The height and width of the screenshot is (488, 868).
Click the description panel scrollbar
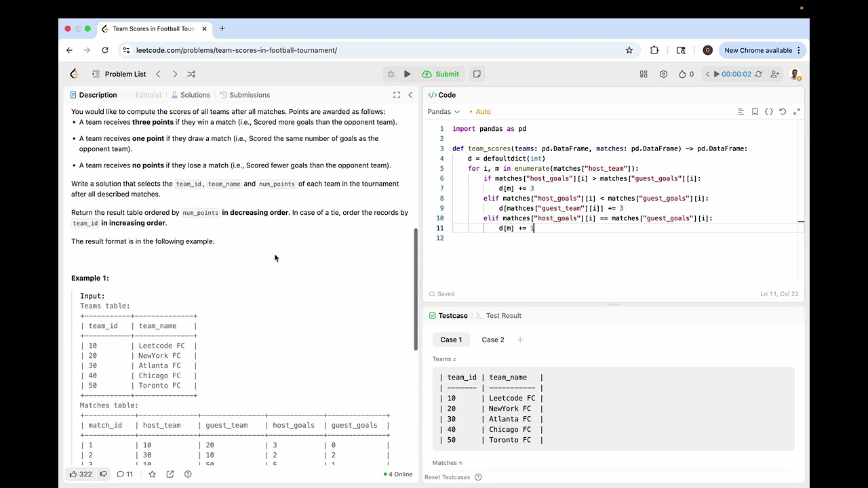(x=416, y=289)
